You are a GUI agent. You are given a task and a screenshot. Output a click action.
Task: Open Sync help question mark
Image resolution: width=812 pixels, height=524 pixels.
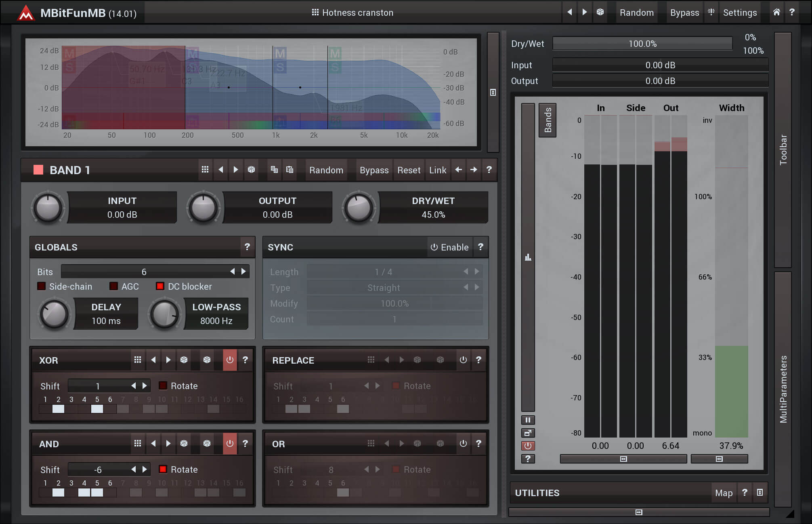(480, 247)
